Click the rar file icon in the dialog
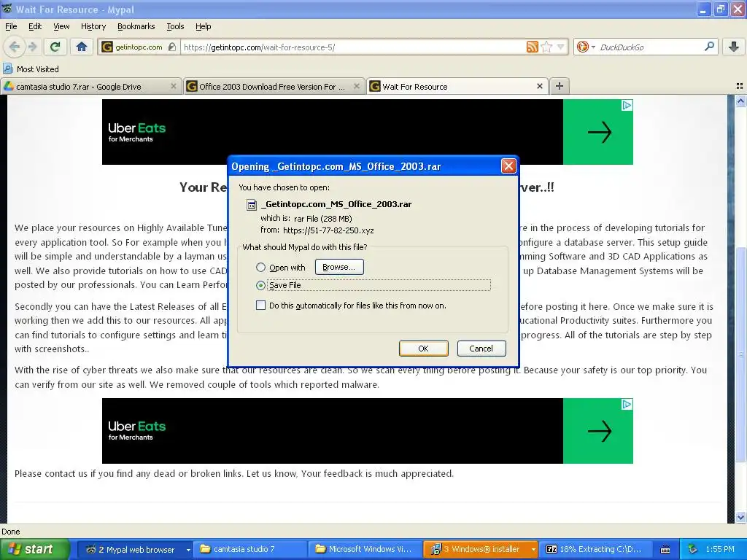This screenshot has width=747, height=560. tap(251, 205)
